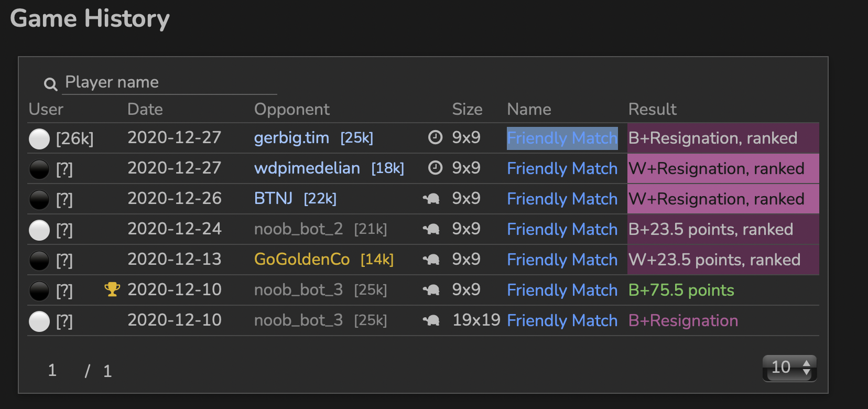This screenshot has height=409, width=868.
Task: Click the turtle icon in BTNJ row
Action: click(431, 199)
